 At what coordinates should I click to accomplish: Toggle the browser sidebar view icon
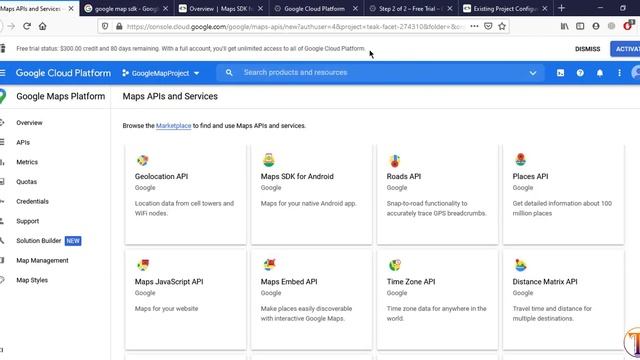tap(580, 26)
